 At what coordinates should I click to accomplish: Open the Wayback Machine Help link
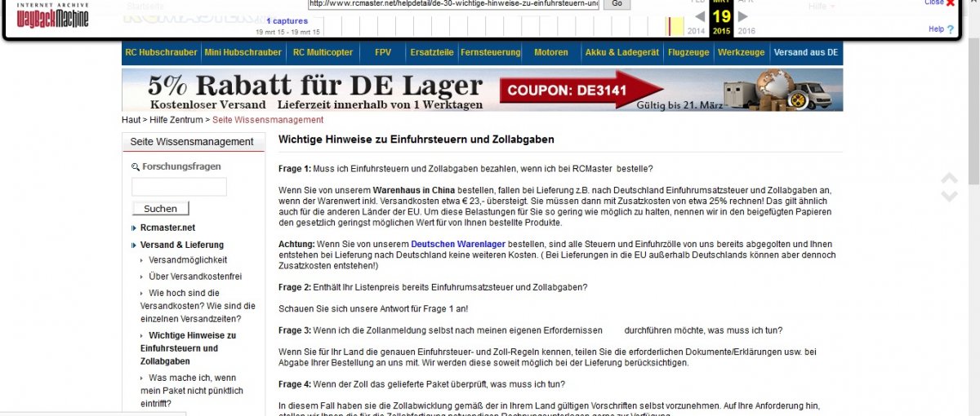coord(941,29)
